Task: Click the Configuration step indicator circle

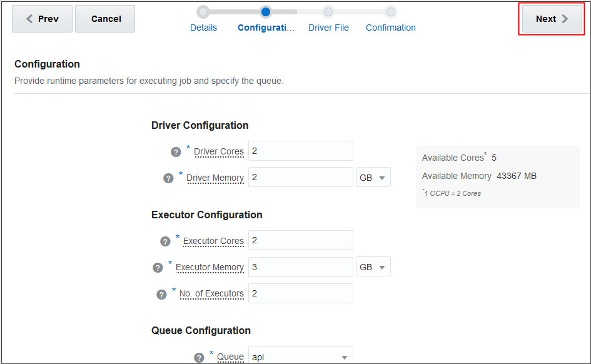Action: 265,11
